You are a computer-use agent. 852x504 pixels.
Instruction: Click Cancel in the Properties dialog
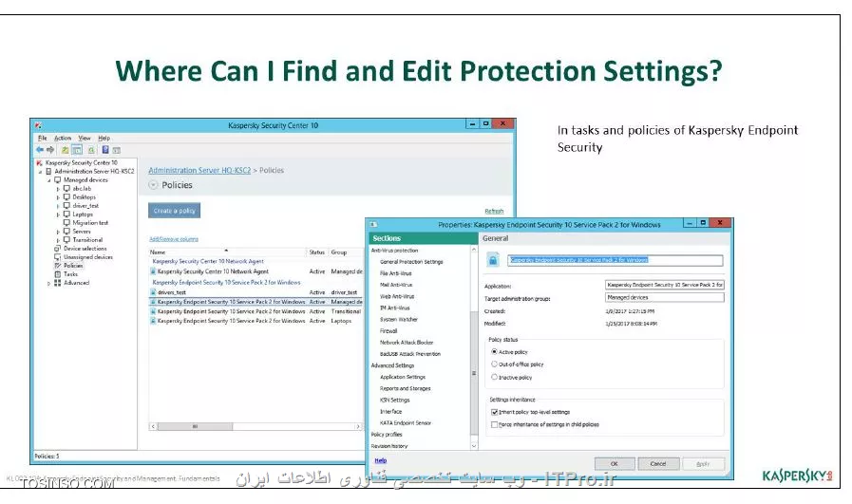pyautogui.click(x=658, y=464)
